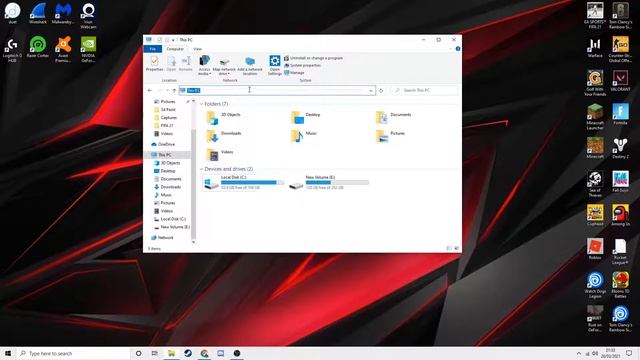Open Task View on the taskbar
Viewport: 640px width, 360px height.
tap(155, 353)
